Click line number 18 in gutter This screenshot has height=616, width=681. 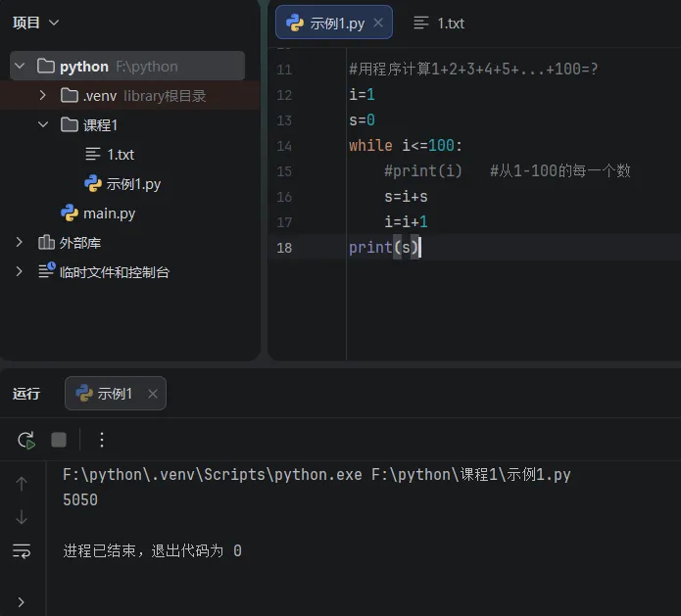[284, 248]
